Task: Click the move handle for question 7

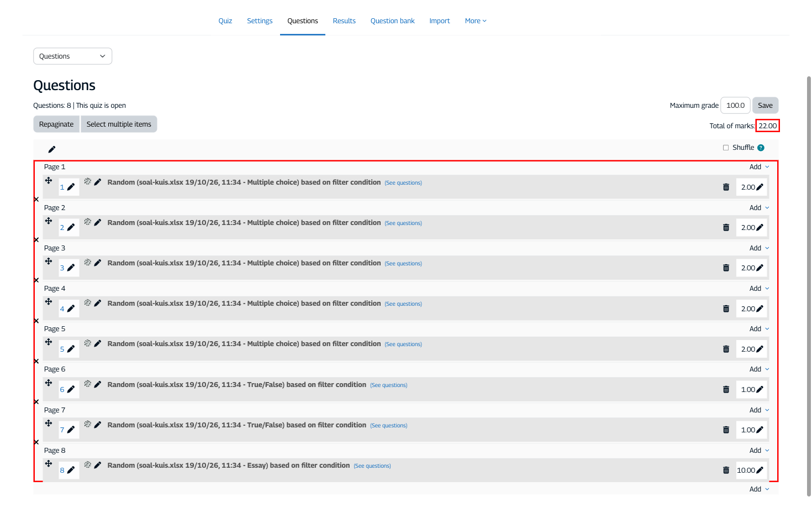Action: pos(49,423)
